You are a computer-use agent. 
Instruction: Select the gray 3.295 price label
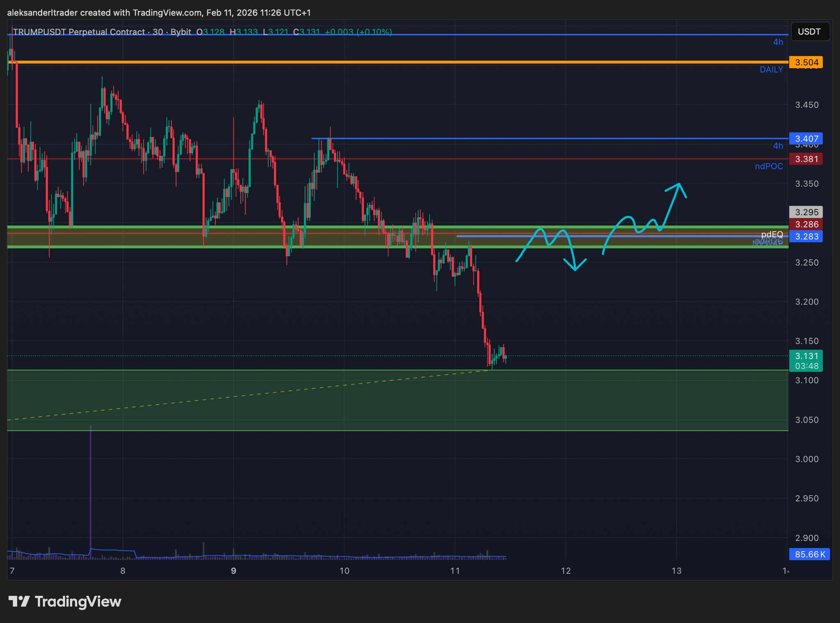(806, 212)
